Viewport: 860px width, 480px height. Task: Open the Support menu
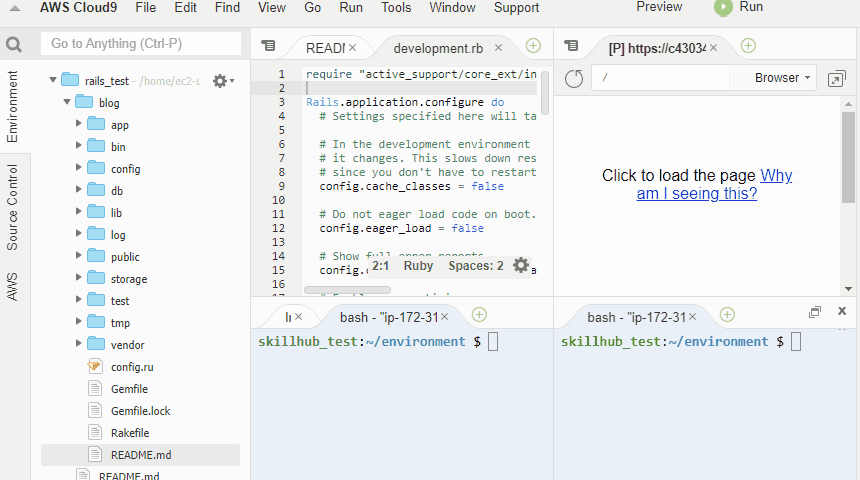coord(516,8)
